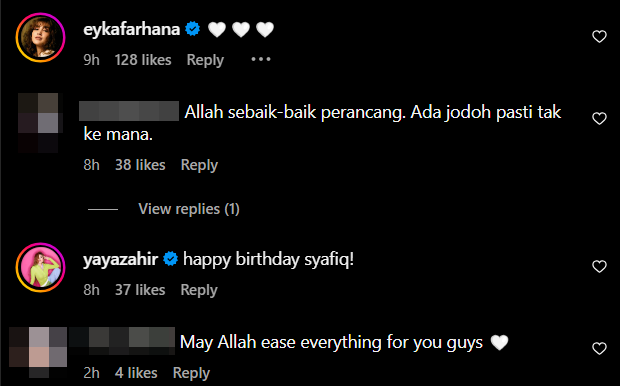This screenshot has height=386, width=620.
Task: Open more options on eykafarhana's comment
Action: pos(261,59)
